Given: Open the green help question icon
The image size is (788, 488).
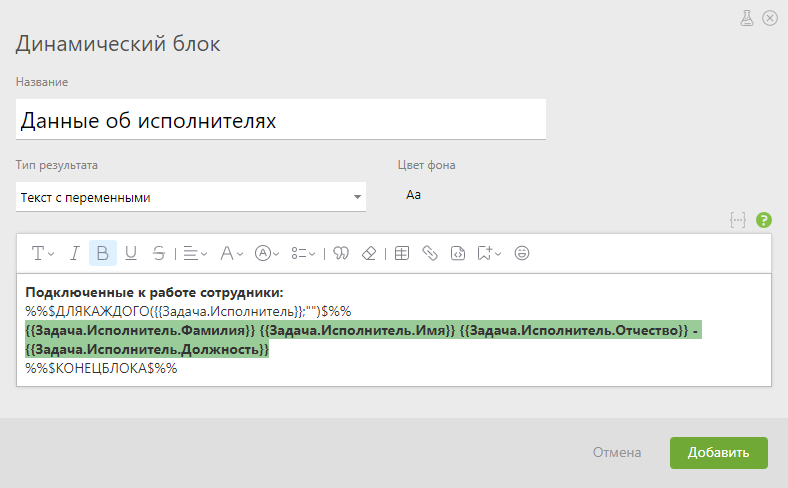Looking at the screenshot, I should pyautogui.click(x=764, y=220).
